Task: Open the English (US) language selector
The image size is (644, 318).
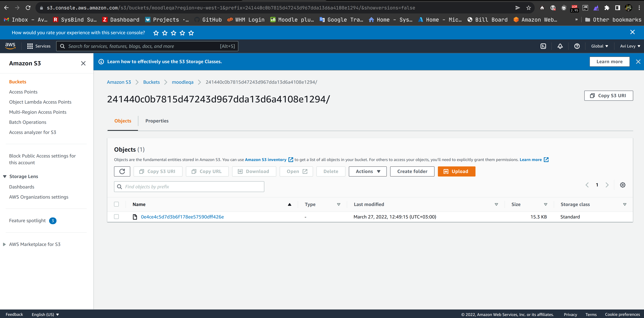Action: [x=45, y=314]
